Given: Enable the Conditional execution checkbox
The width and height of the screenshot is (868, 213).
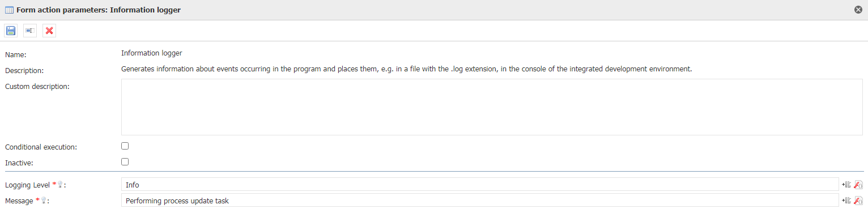Looking at the screenshot, I should pyautogui.click(x=125, y=146).
